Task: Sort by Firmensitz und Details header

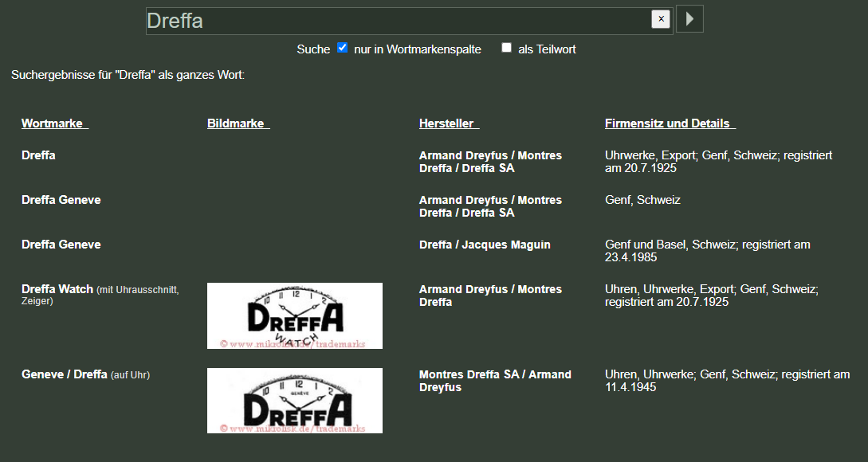Action: (x=670, y=123)
